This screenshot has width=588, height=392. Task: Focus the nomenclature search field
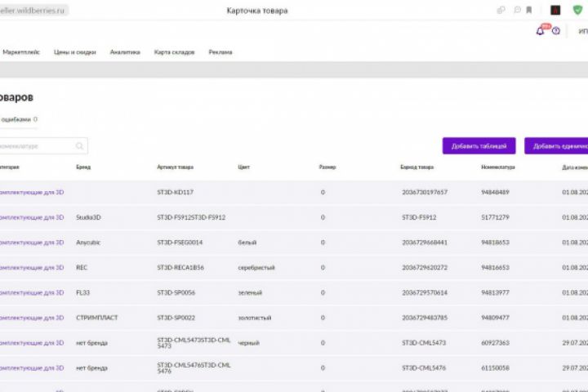click(x=37, y=146)
